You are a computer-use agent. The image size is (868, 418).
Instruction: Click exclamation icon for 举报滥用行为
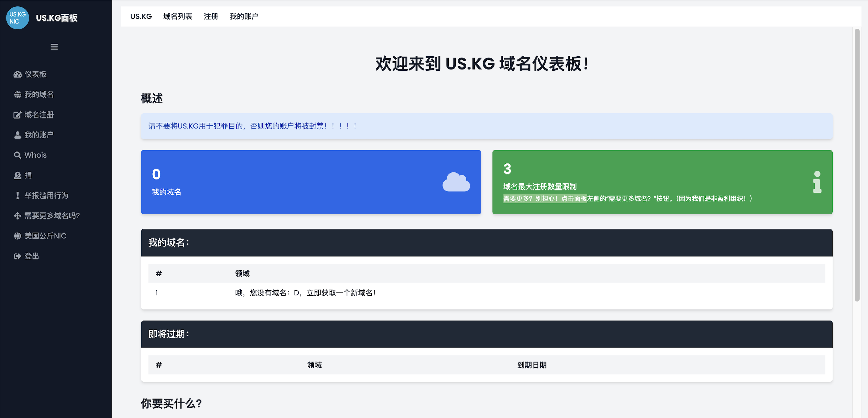18,196
